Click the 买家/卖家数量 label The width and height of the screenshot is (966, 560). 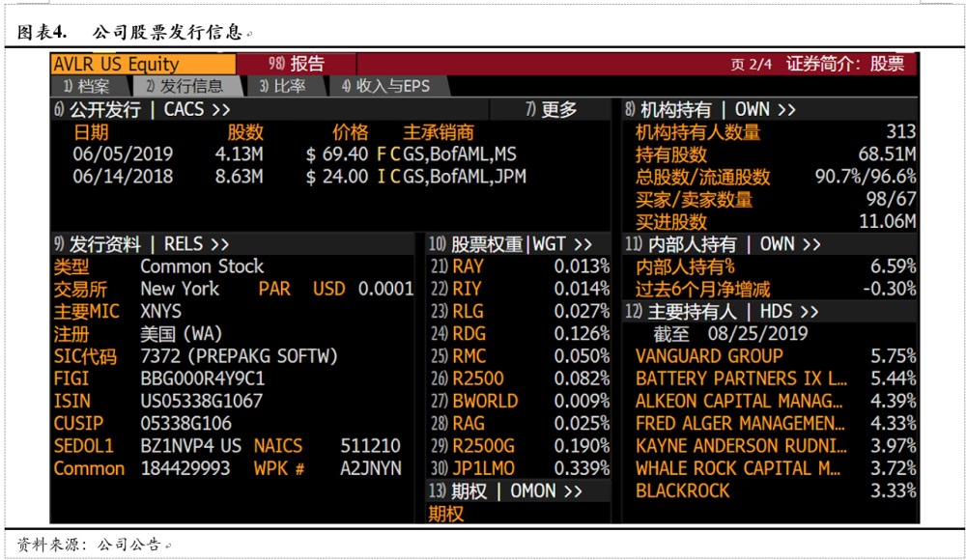[694, 199]
